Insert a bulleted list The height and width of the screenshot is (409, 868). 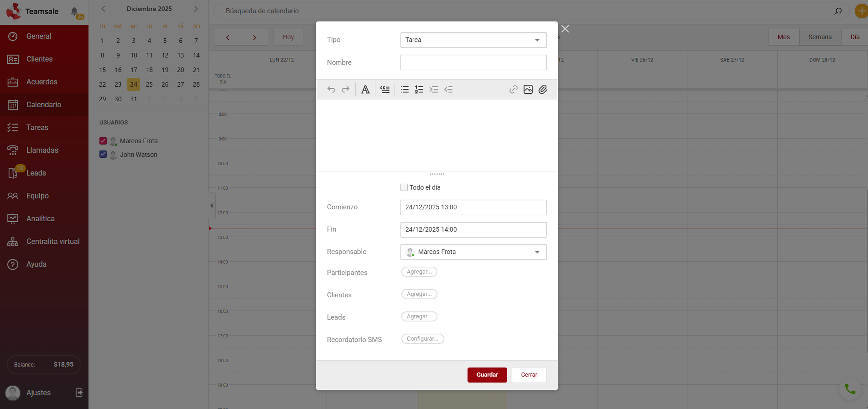404,89
